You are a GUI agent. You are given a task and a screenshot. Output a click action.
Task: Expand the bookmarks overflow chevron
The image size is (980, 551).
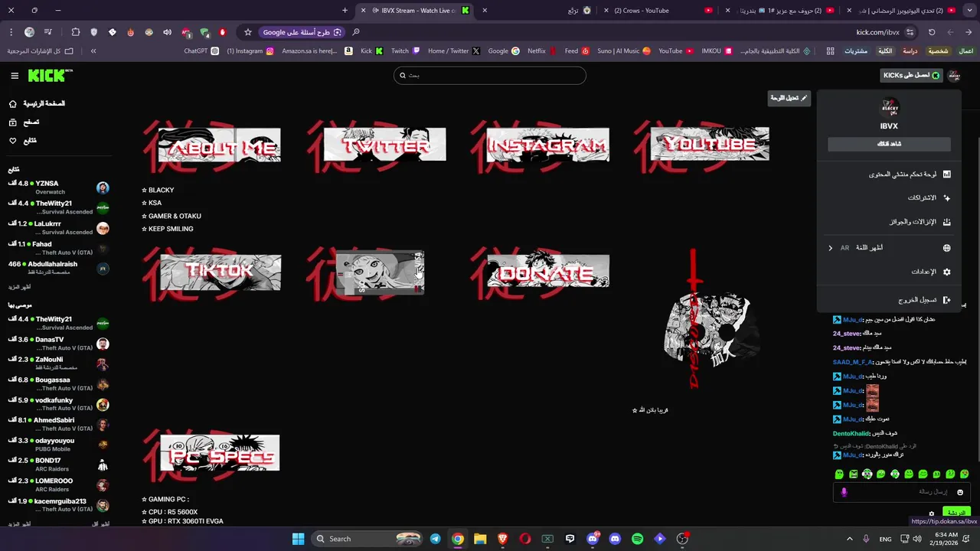[x=93, y=51]
